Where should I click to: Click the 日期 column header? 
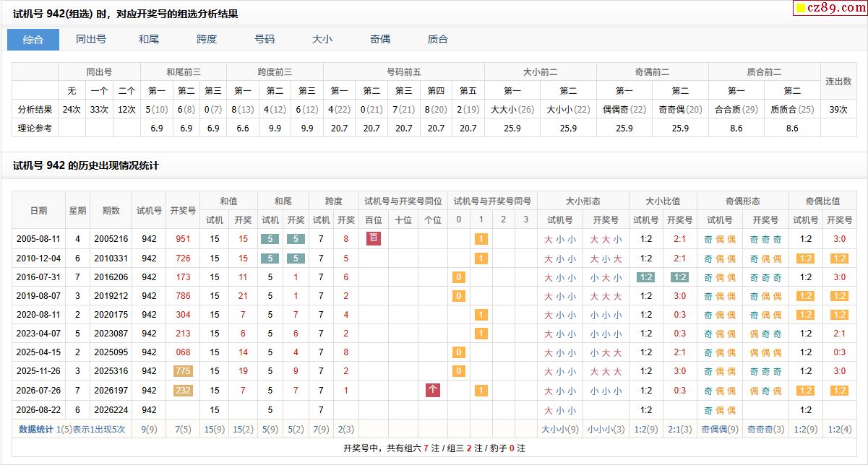(x=39, y=211)
